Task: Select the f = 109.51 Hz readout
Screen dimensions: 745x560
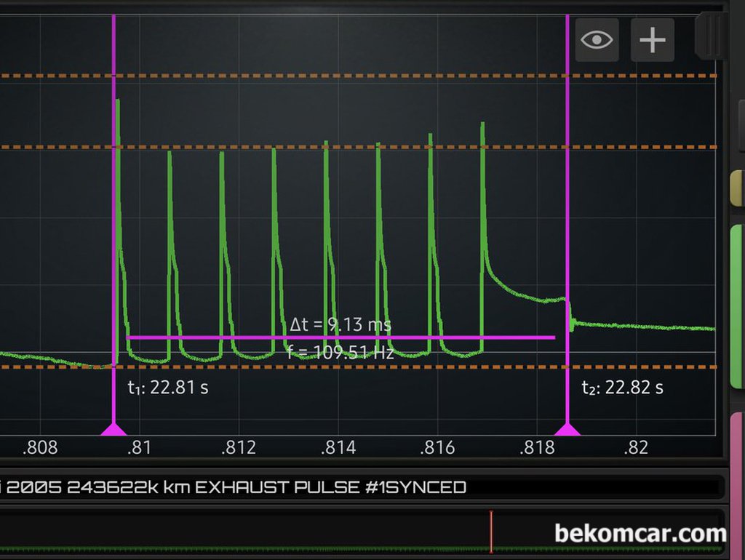Action: (340, 353)
